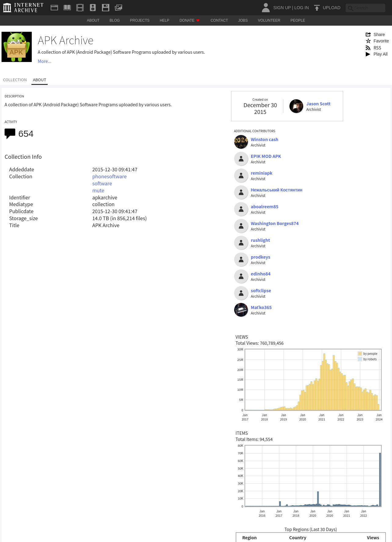Open the VOLUNTEER menu item
Viewport: 392px width, 542px height.
coord(269,20)
